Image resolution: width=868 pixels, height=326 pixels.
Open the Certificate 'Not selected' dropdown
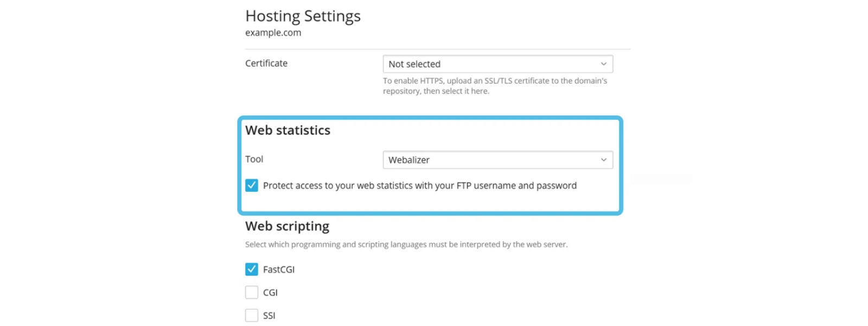click(x=497, y=64)
